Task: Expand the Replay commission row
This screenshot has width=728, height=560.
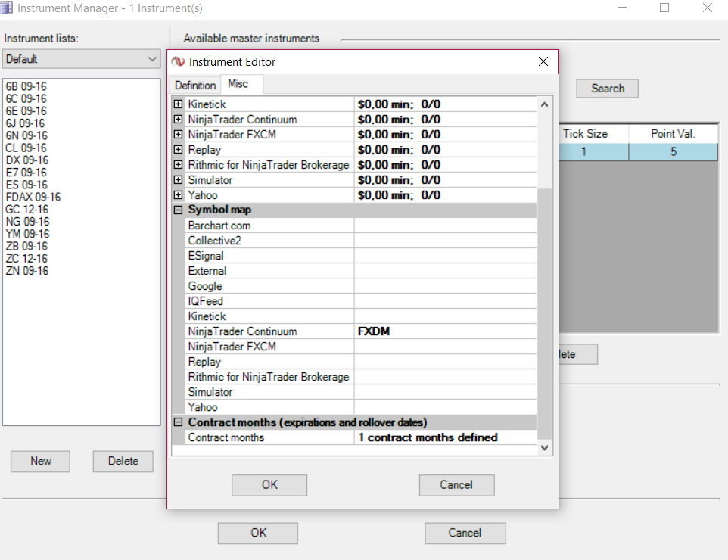Action: [178, 150]
